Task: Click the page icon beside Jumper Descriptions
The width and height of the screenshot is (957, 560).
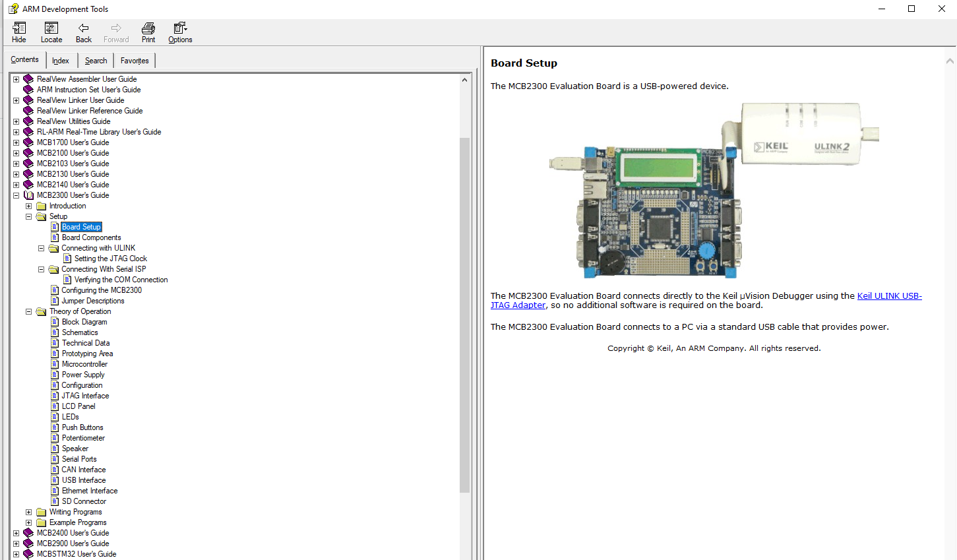Action: [55, 301]
